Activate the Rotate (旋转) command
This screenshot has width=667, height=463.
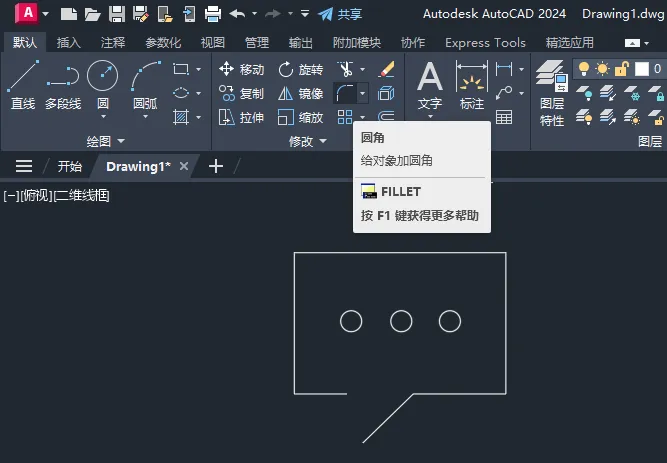pos(300,69)
